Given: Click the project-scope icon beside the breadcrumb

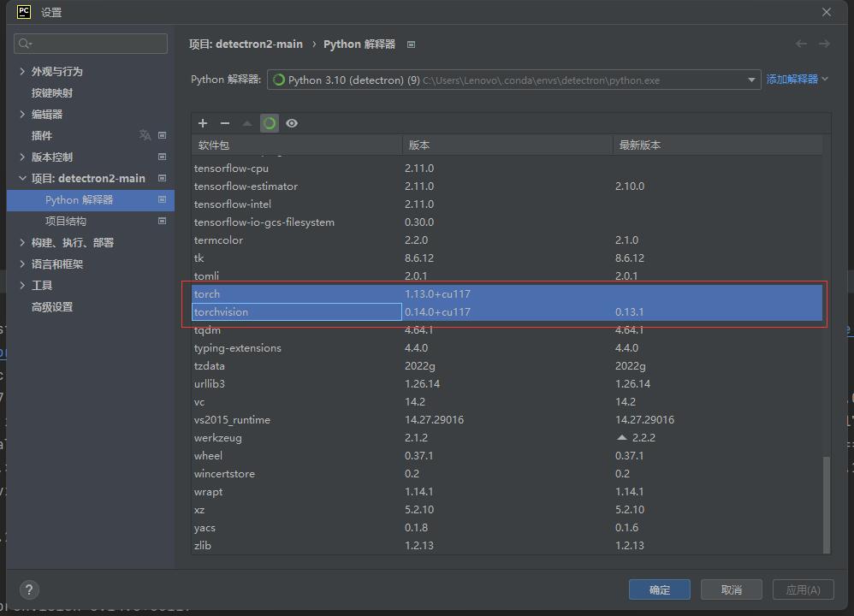Looking at the screenshot, I should [412, 44].
